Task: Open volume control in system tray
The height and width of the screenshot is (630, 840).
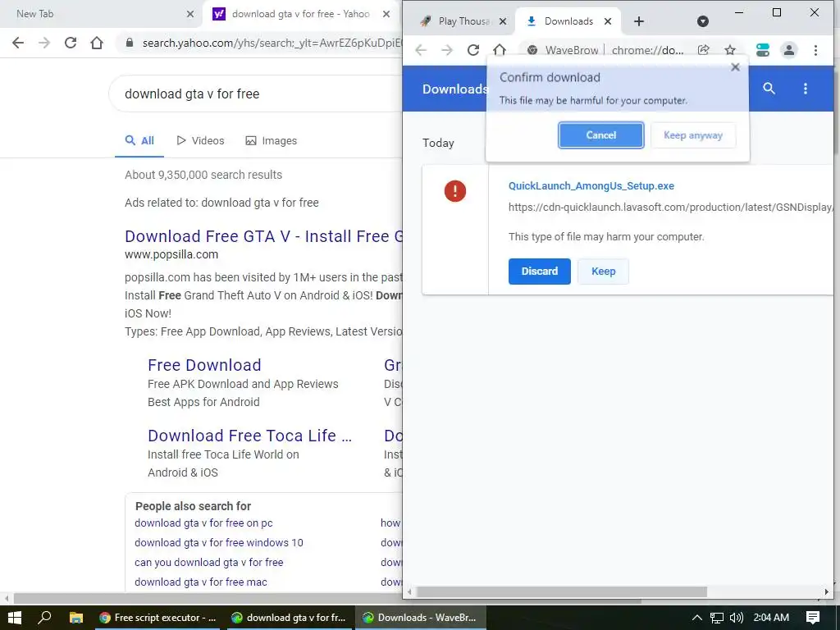Action: 737,618
